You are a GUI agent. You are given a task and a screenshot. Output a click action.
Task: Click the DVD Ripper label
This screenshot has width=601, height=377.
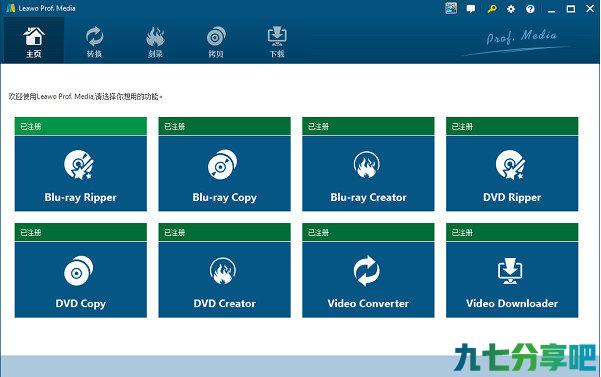(x=512, y=198)
